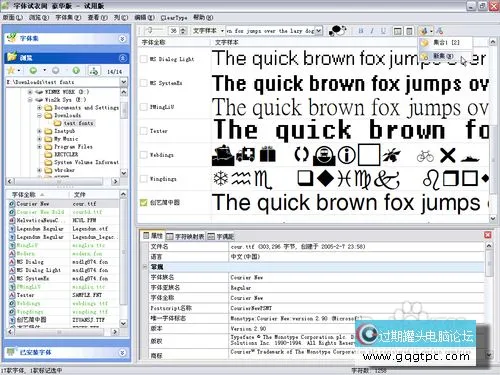Open the 文字样本 mode dropdown in toolbar
The width and height of the screenshot is (500, 375).
pyautogui.click(x=222, y=31)
